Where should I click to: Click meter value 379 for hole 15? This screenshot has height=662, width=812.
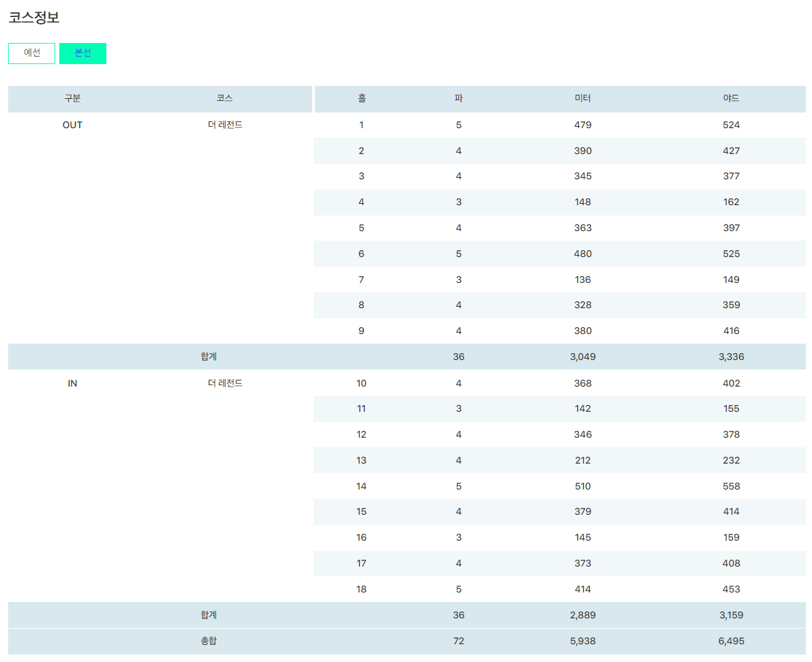[583, 512]
